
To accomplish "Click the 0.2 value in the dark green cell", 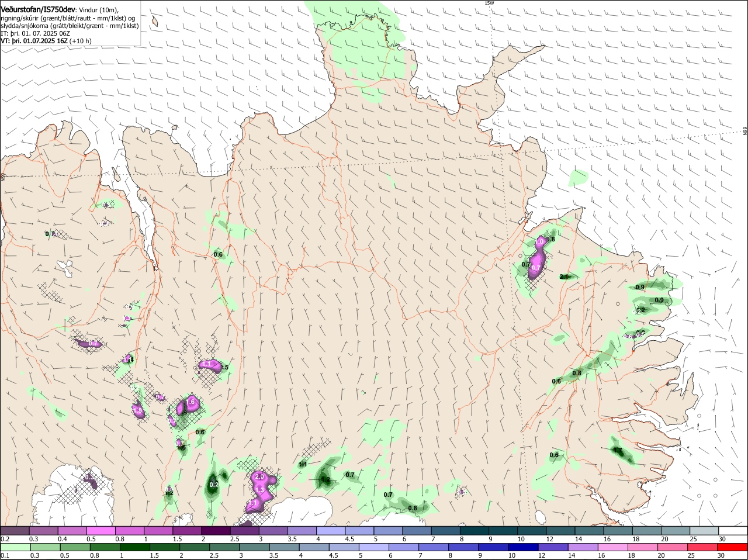I will pyautogui.click(x=214, y=485).
